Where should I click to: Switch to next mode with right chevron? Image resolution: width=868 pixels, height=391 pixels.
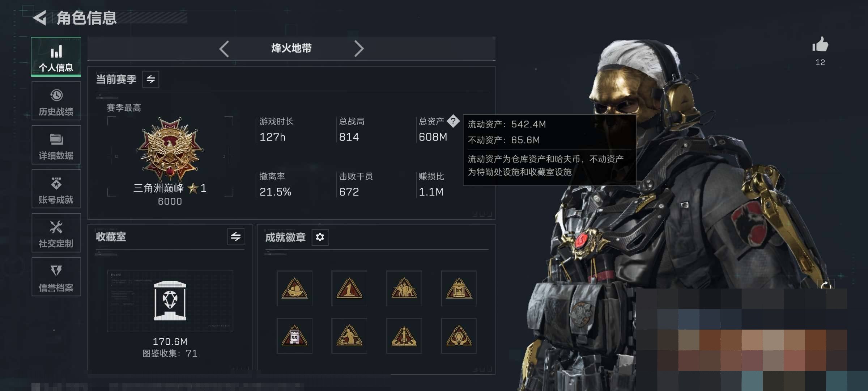point(359,49)
